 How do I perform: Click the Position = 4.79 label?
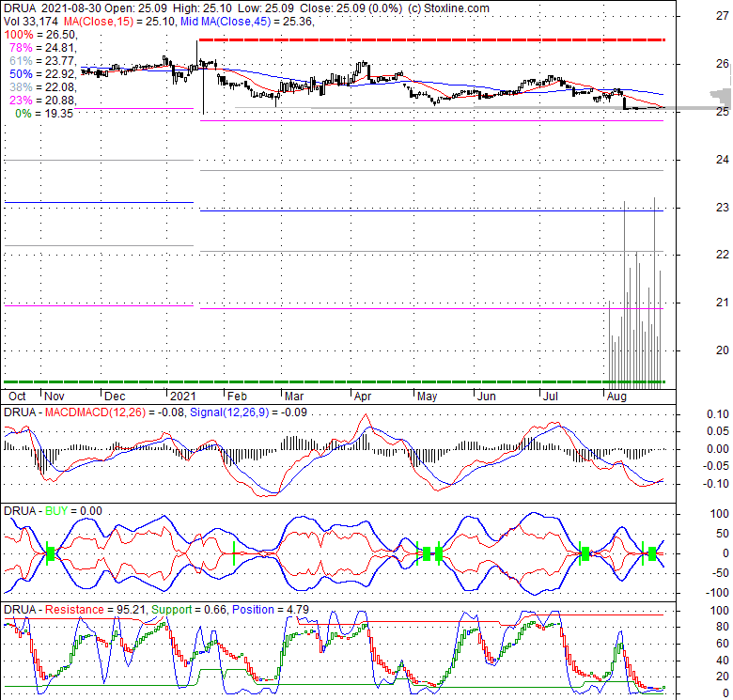271,610
